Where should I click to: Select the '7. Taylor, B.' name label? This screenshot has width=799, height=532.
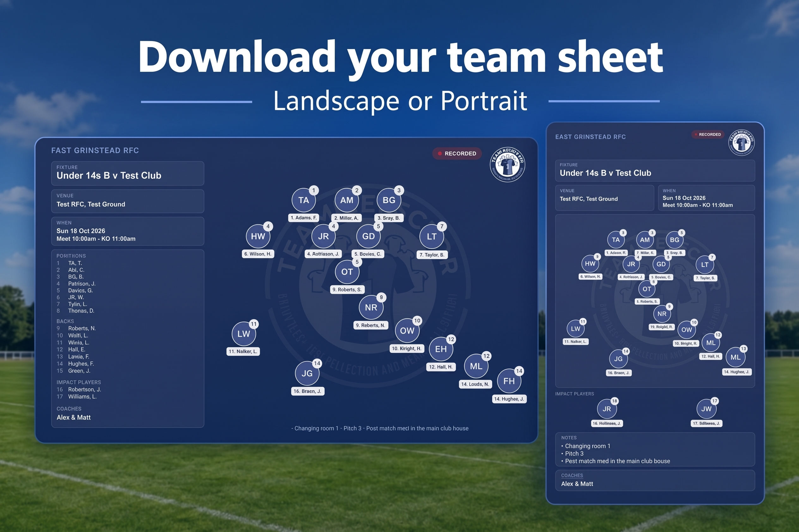tap(432, 255)
